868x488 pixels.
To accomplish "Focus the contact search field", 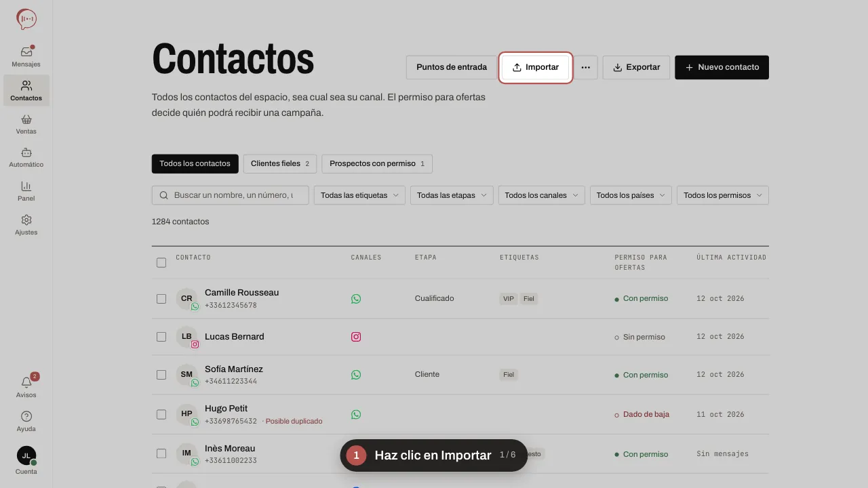I will 231,195.
